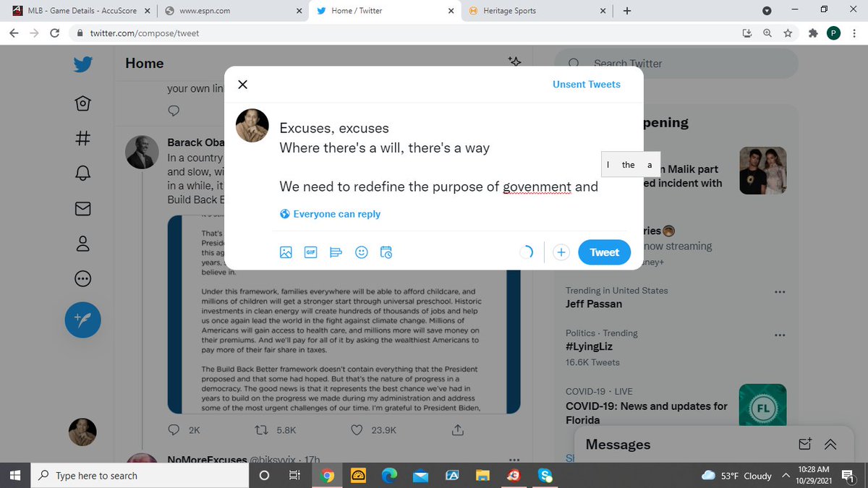Click the Windows taskbar search box
This screenshot has height=488, width=868.
click(x=140, y=475)
